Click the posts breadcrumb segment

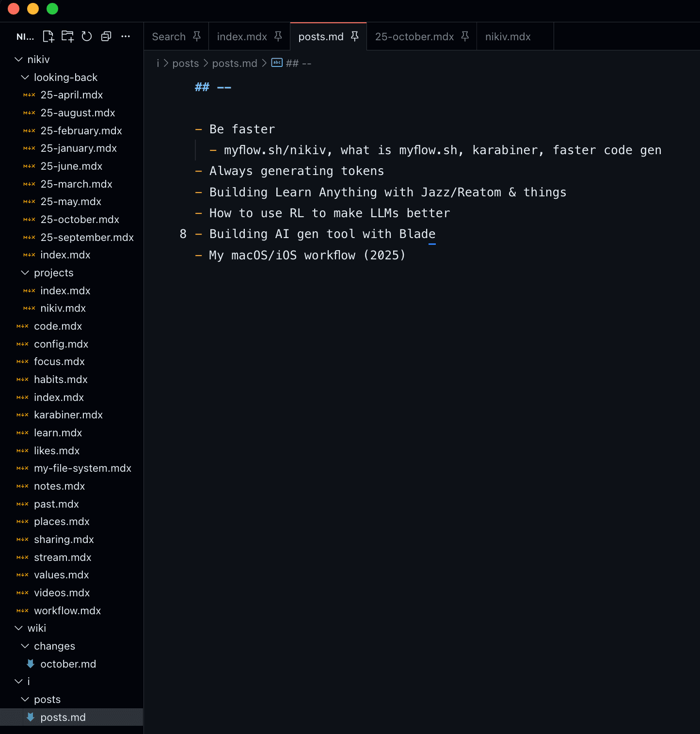185,64
